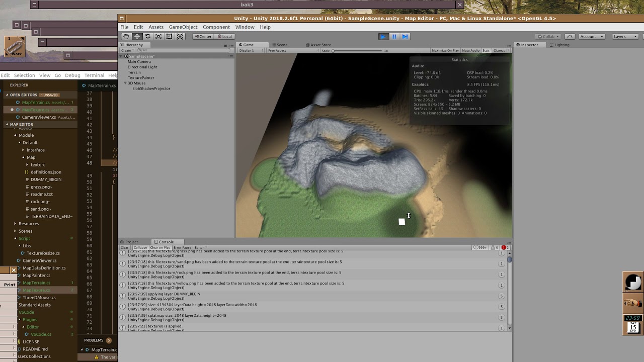This screenshot has width=644, height=362.
Task: Adjust the Game view Scale slider
Action: [358, 50]
